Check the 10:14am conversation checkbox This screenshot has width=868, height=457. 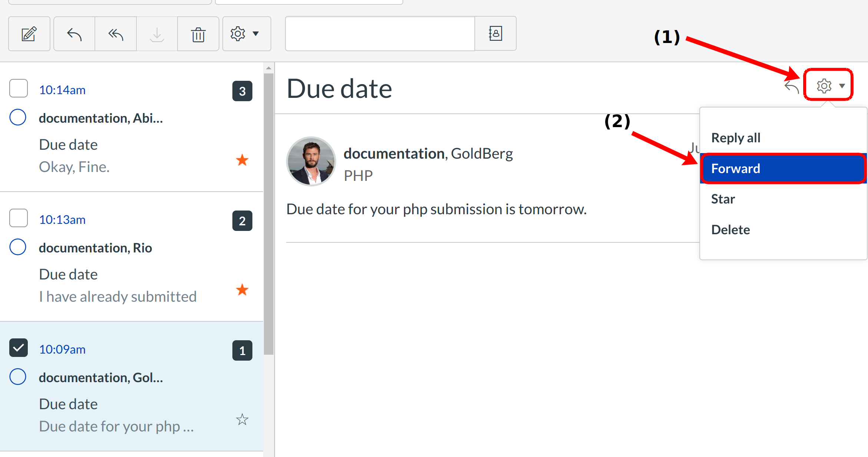(19, 88)
